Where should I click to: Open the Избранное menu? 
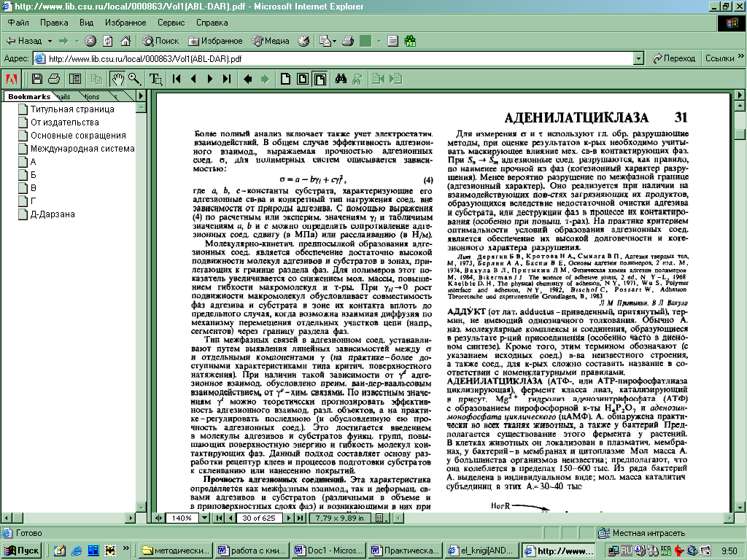coord(125,23)
